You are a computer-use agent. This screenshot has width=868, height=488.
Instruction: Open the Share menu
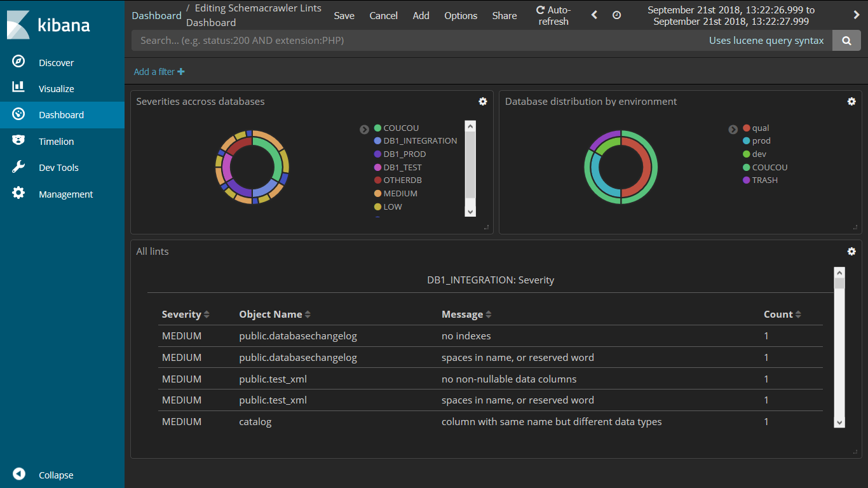[x=505, y=15]
